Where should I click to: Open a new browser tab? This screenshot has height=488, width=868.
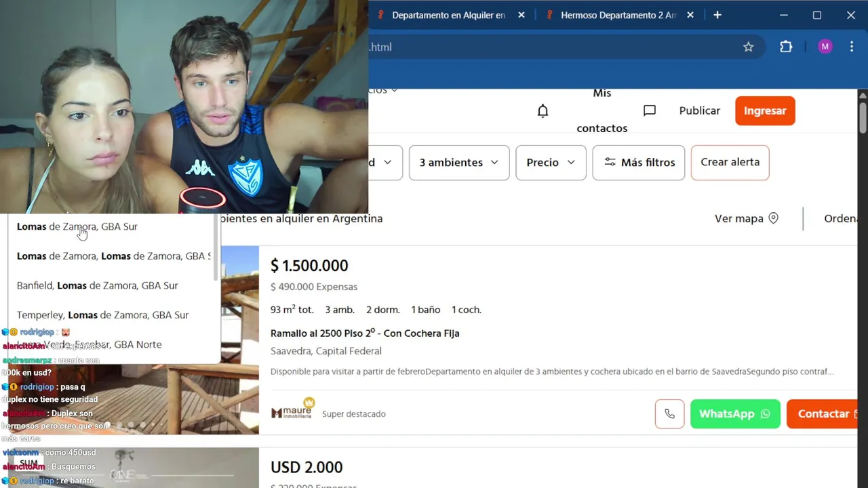[717, 15]
